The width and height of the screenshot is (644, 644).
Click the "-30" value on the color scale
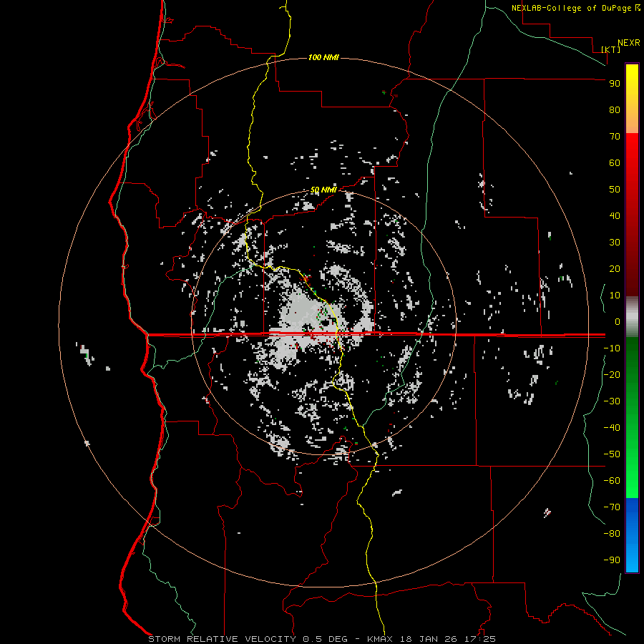pos(612,401)
